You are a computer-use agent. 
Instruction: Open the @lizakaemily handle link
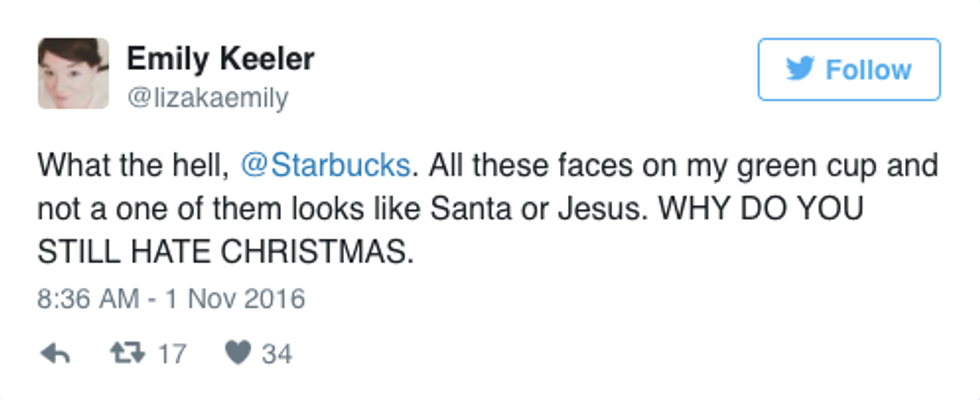tap(207, 97)
